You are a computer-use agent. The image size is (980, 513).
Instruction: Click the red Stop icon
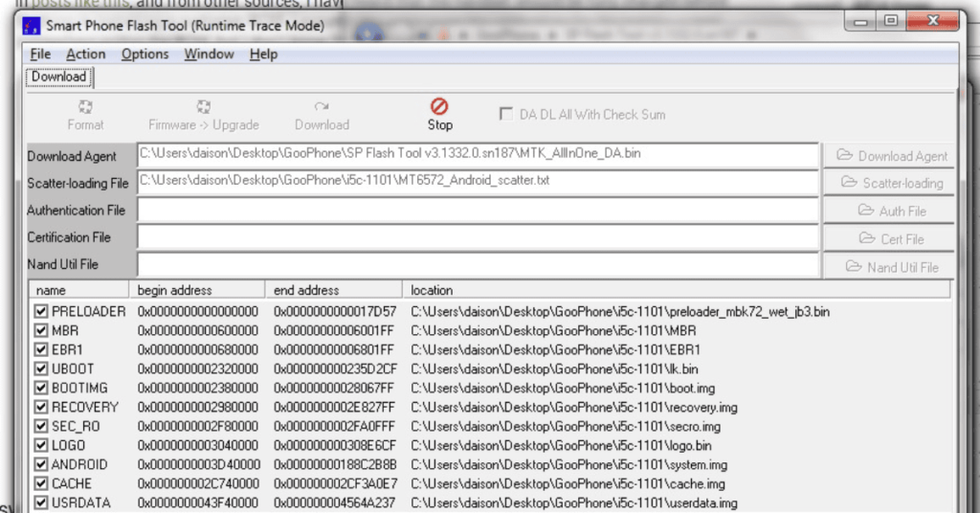pos(439,106)
